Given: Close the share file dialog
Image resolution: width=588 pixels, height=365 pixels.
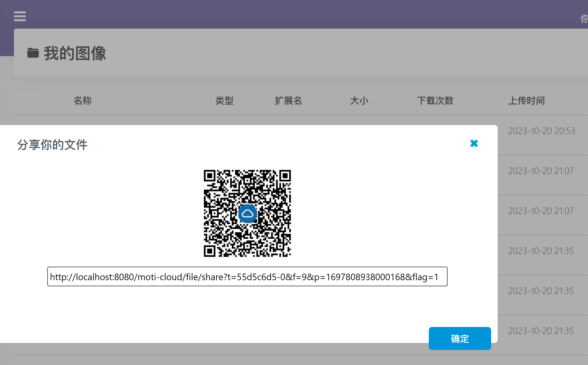Looking at the screenshot, I should (x=474, y=143).
